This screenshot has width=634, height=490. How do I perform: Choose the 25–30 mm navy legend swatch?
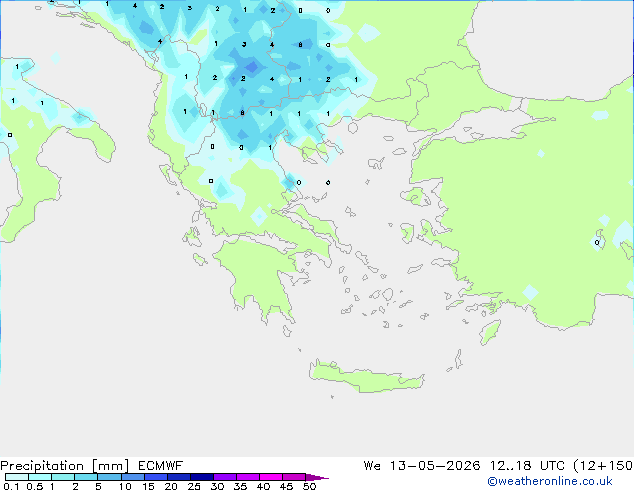tap(202, 477)
